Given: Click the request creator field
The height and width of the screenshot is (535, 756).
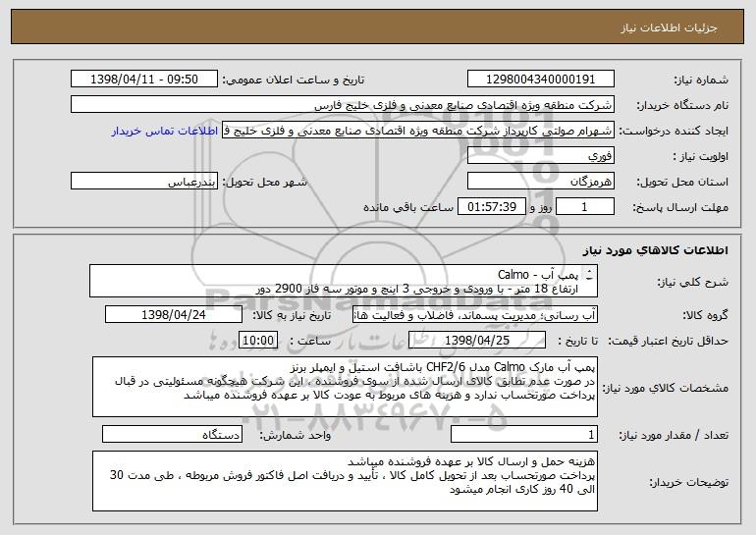Looking at the screenshot, I should tap(418, 131).
